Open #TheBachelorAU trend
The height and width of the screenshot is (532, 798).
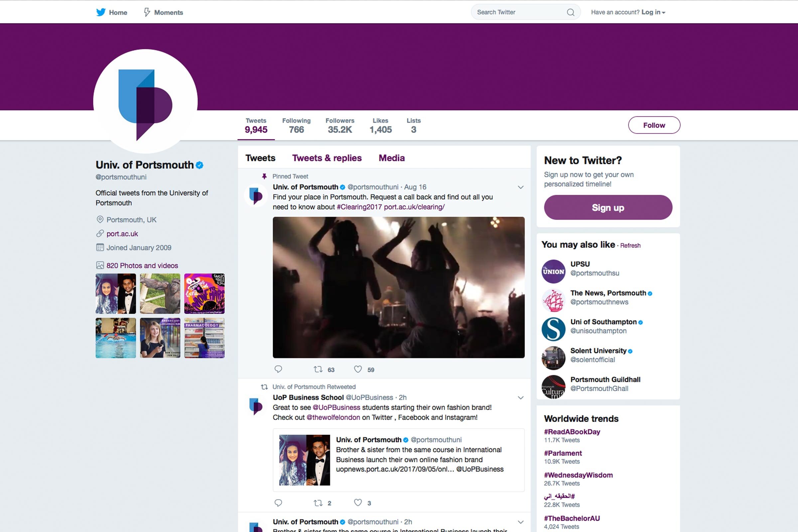coord(572,518)
